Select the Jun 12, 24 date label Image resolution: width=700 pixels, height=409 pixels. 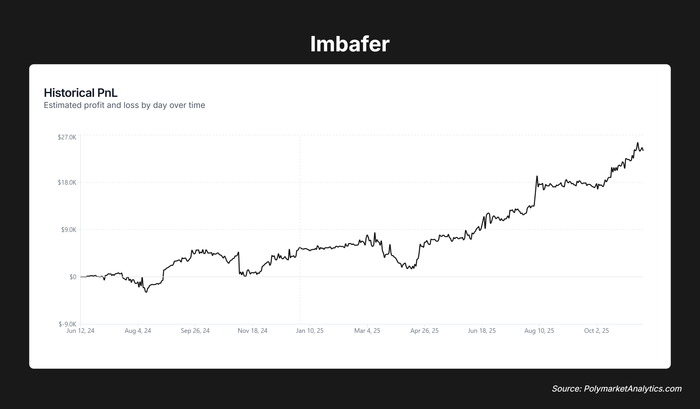80,331
